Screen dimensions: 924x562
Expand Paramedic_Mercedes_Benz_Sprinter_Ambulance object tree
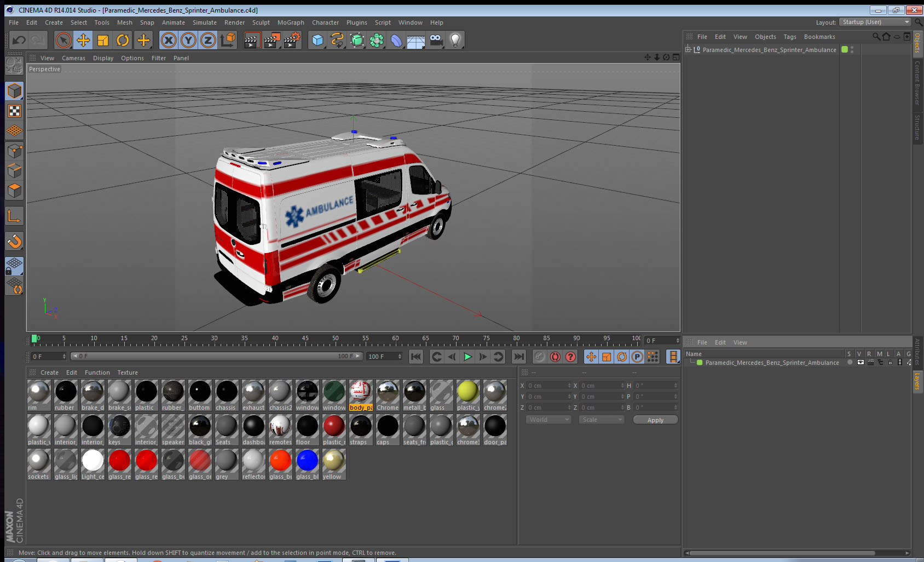tap(688, 49)
